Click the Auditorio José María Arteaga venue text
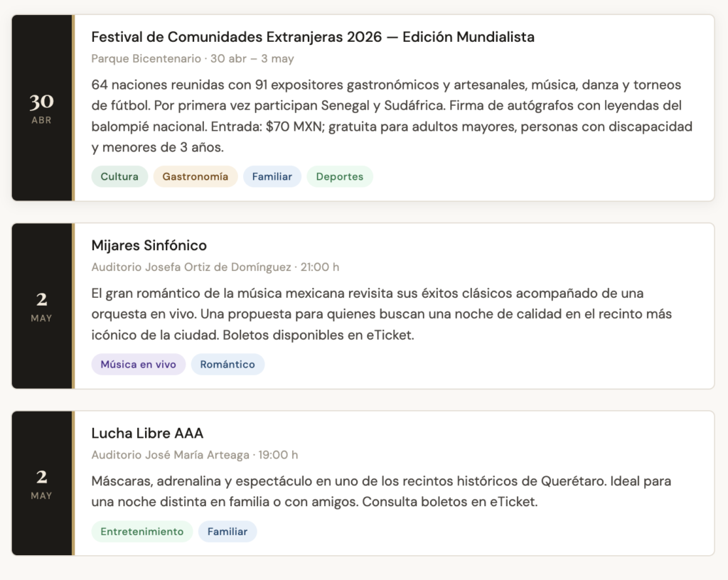Viewport: 728px width, 580px height. 171,455
